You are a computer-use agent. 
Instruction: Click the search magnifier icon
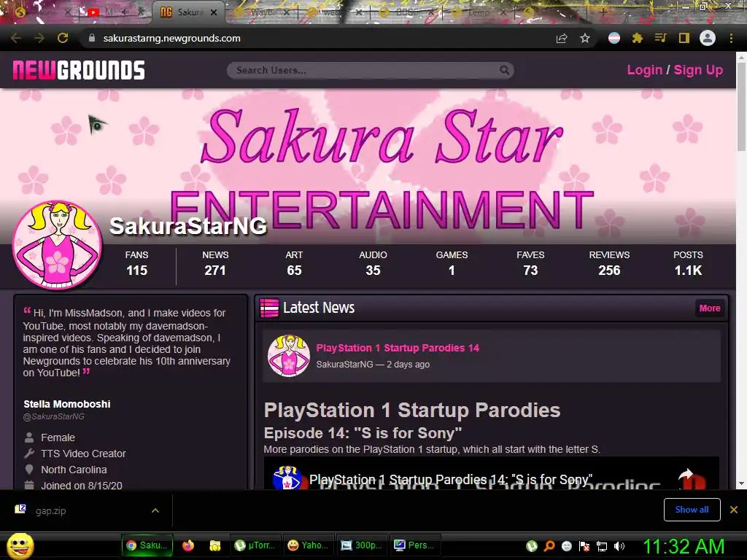point(504,71)
